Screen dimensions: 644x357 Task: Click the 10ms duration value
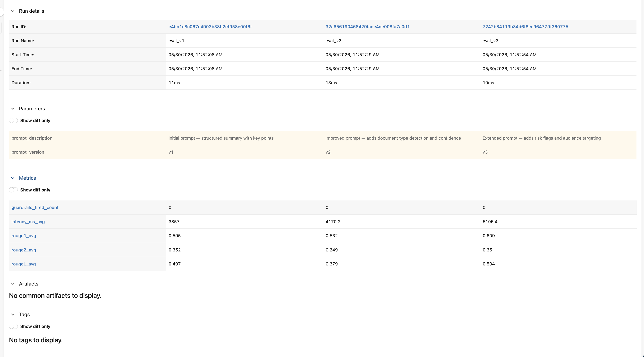[x=488, y=83]
